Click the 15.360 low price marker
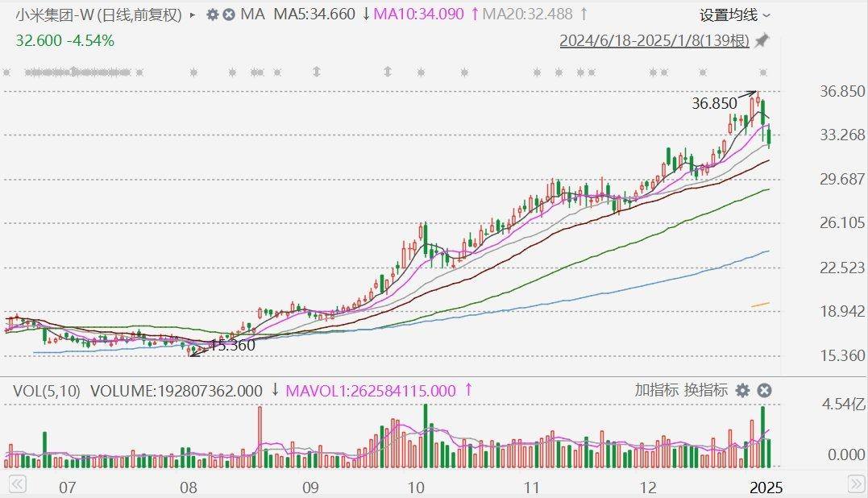Screen dimensions: 868x498 pyautogui.click(x=232, y=346)
